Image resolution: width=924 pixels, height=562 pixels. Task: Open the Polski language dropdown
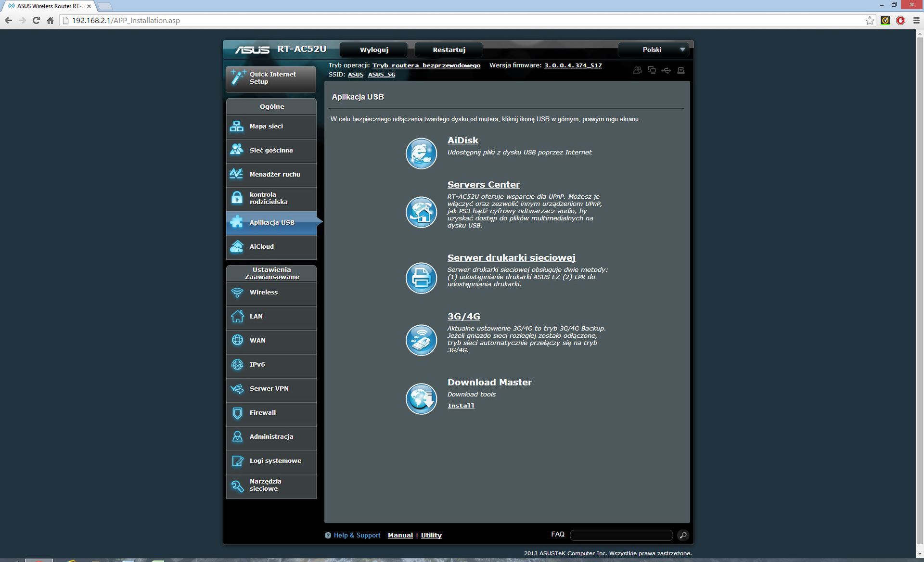point(653,50)
